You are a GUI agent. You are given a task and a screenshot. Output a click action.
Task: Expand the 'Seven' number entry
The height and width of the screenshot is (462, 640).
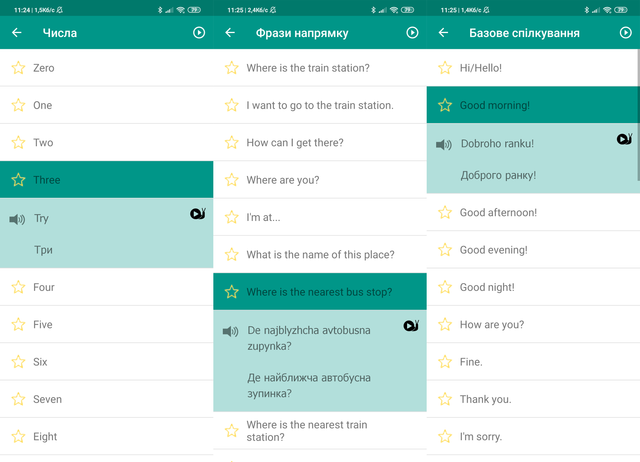(106, 399)
